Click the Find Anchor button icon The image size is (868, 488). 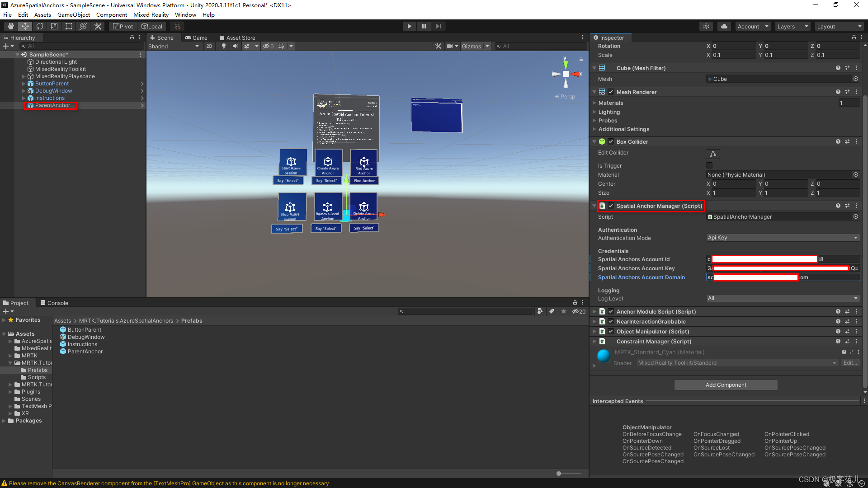pyautogui.click(x=363, y=162)
